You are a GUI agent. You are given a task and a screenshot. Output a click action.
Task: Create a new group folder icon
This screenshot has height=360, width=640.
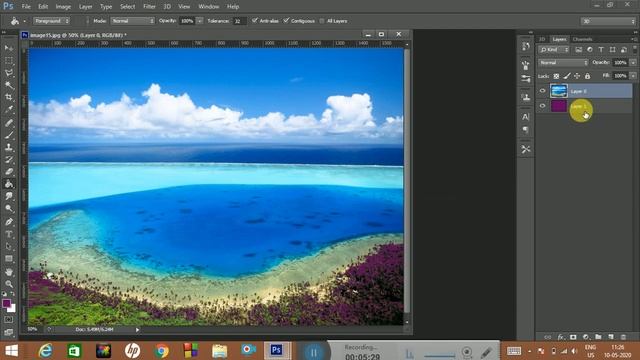(x=598, y=337)
